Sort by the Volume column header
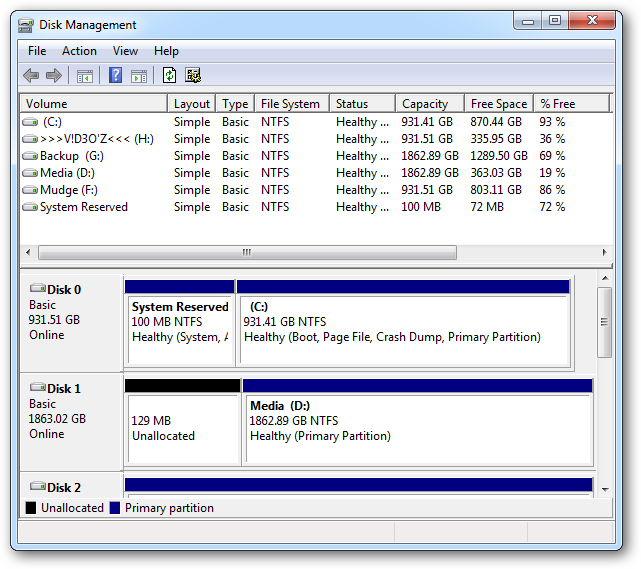Viewport: 641px width, 569px height. 94,103
